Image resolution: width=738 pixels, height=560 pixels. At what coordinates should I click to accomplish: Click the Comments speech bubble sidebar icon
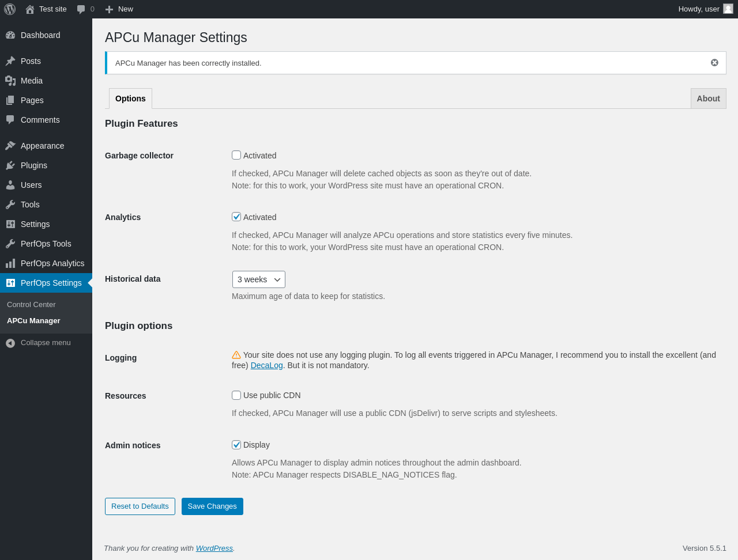(10, 120)
